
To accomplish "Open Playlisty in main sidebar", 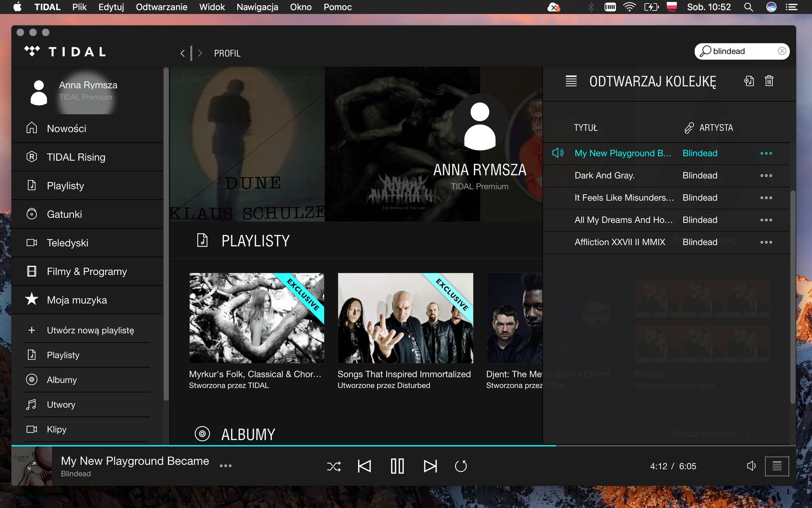I will [x=87, y=186].
